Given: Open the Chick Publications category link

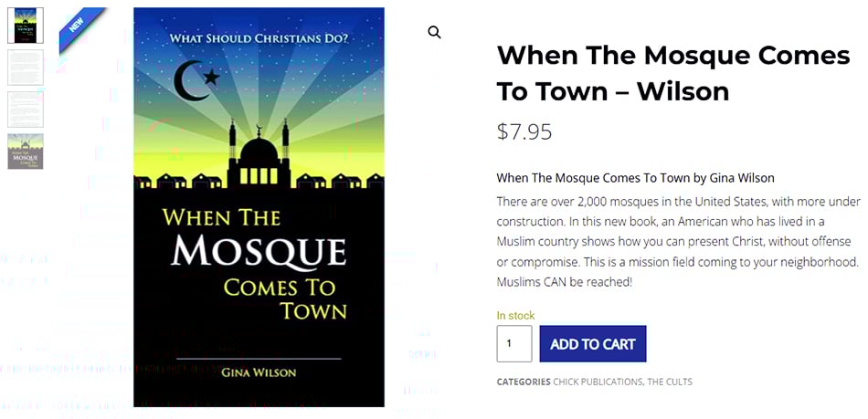Looking at the screenshot, I should tap(598, 382).
